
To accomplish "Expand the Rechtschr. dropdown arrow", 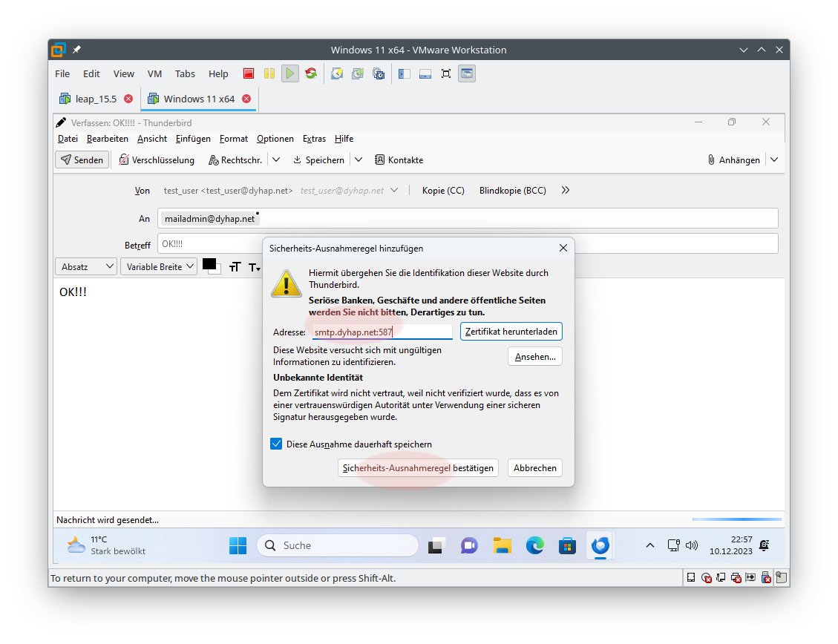I will [x=276, y=160].
